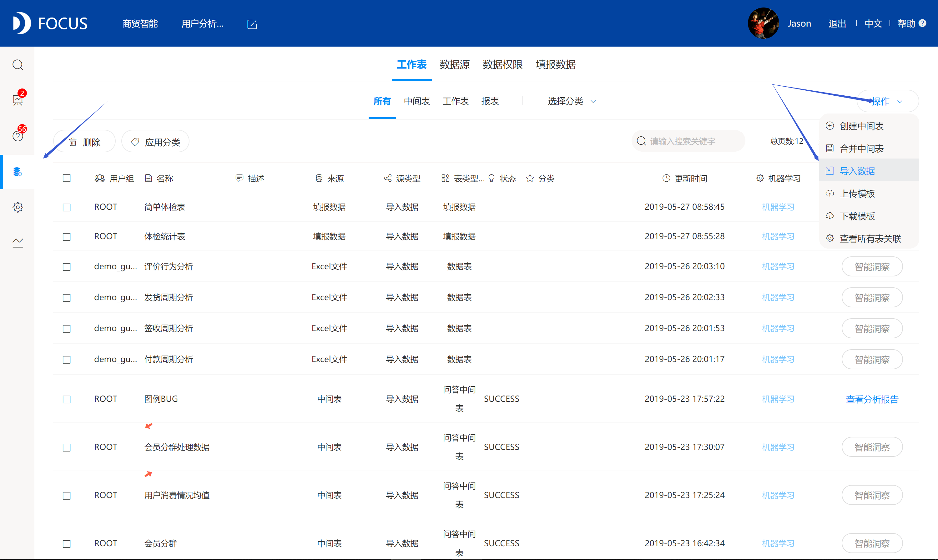938x560 pixels.
Task: Open help icon with badge 56
Action: point(18,136)
